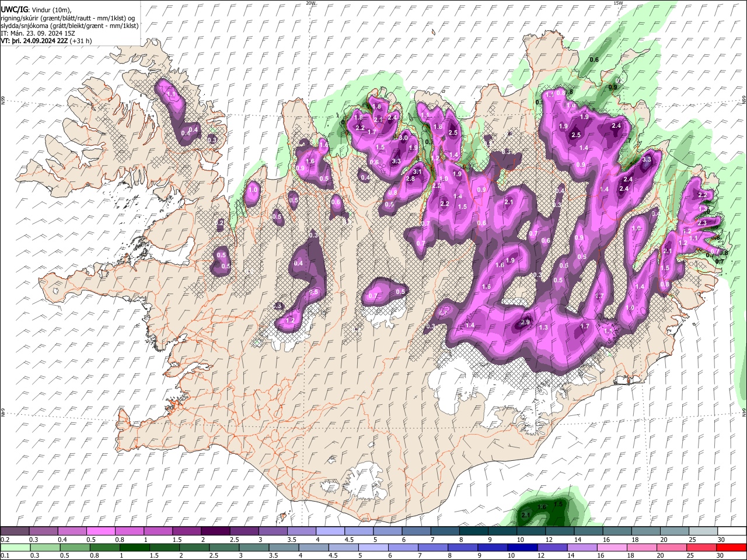Click the "30" label in the upper legend row
Image resolution: width=747 pixels, height=560 pixels.
[x=721, y=540]
